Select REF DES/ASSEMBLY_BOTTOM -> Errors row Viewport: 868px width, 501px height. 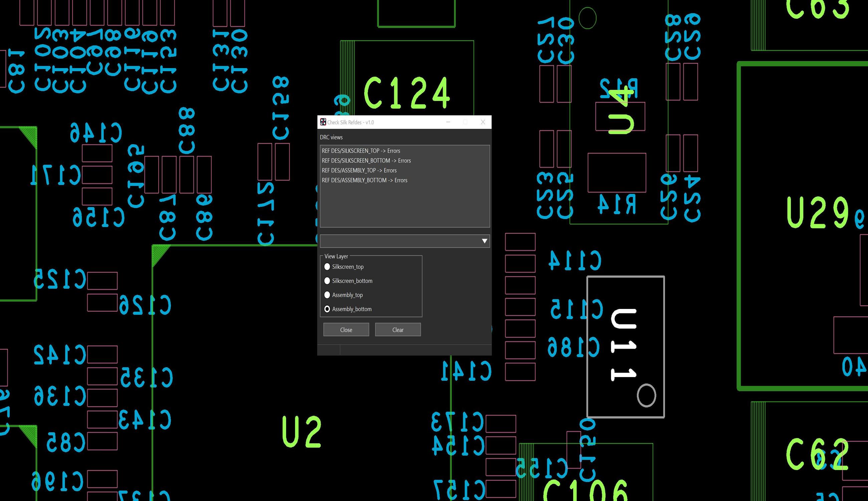(405, 180)
